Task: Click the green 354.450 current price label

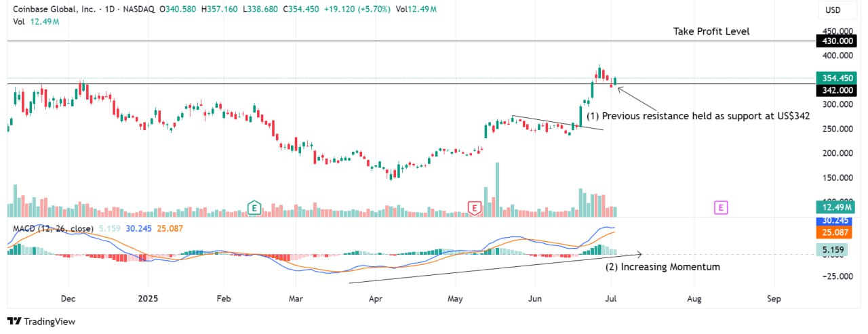Action: [x=837, y=79]
